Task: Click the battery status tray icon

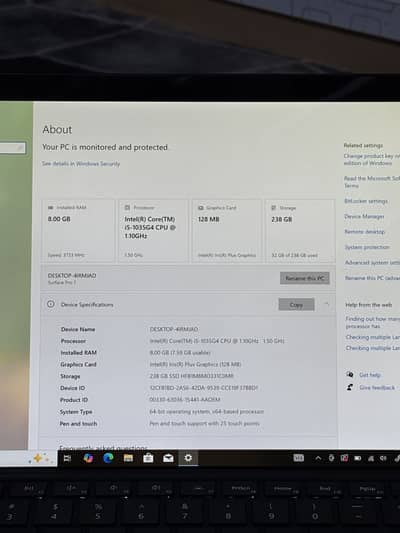Action: tap(358, 458)
